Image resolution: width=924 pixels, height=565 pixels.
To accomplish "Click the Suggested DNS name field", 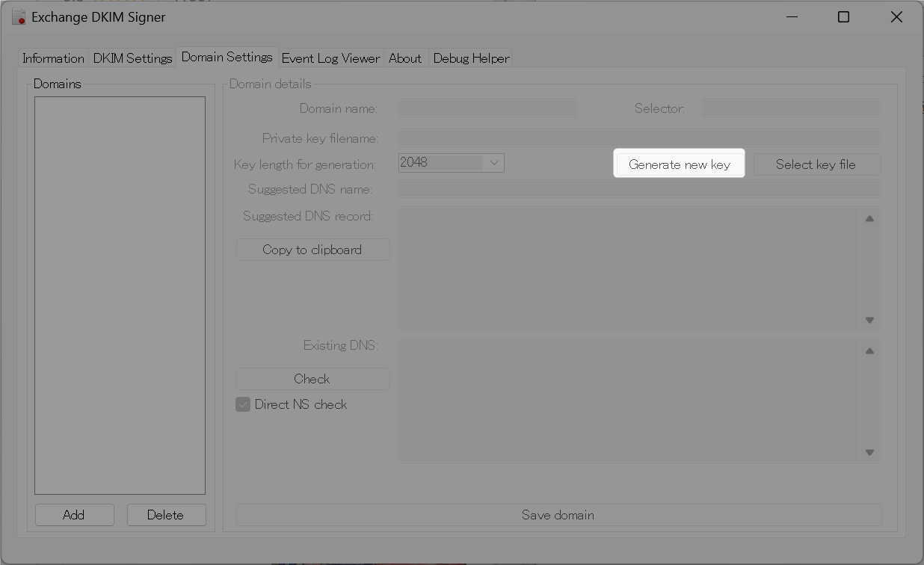I will coord(639,189).
